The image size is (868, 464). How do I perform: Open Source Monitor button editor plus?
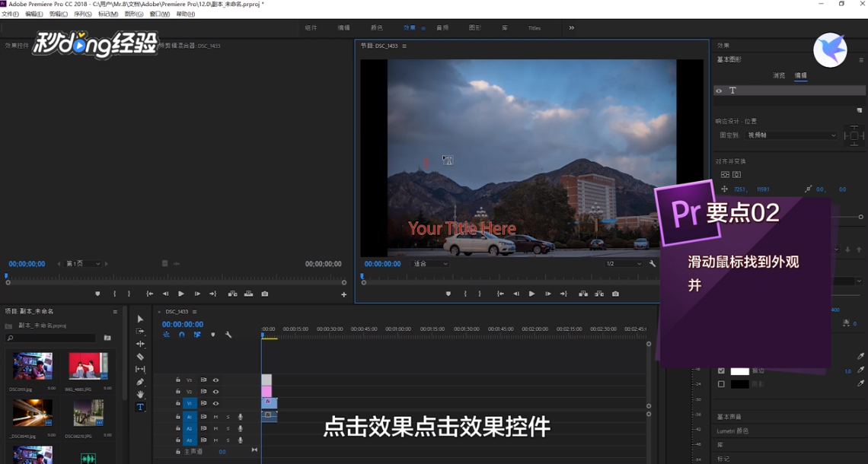343,295
